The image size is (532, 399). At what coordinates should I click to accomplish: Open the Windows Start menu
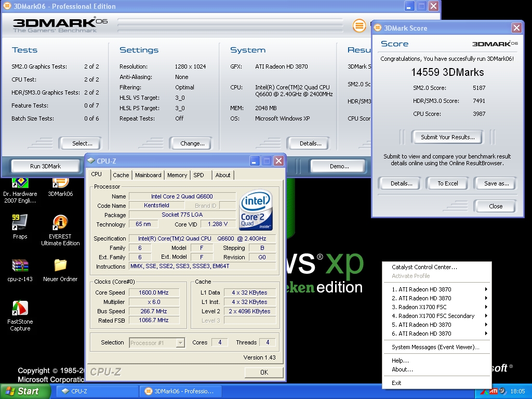tap(25, 391)
